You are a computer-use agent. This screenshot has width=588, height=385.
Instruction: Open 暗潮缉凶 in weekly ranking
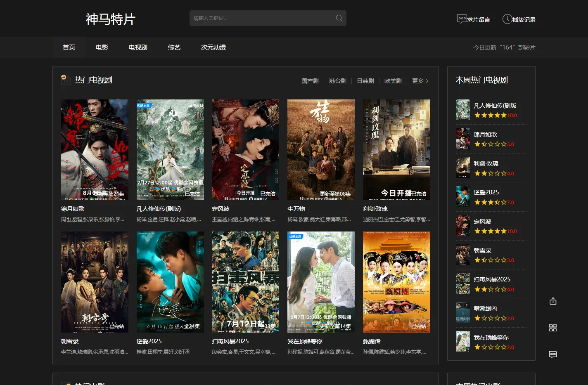[x=485, y=308]
